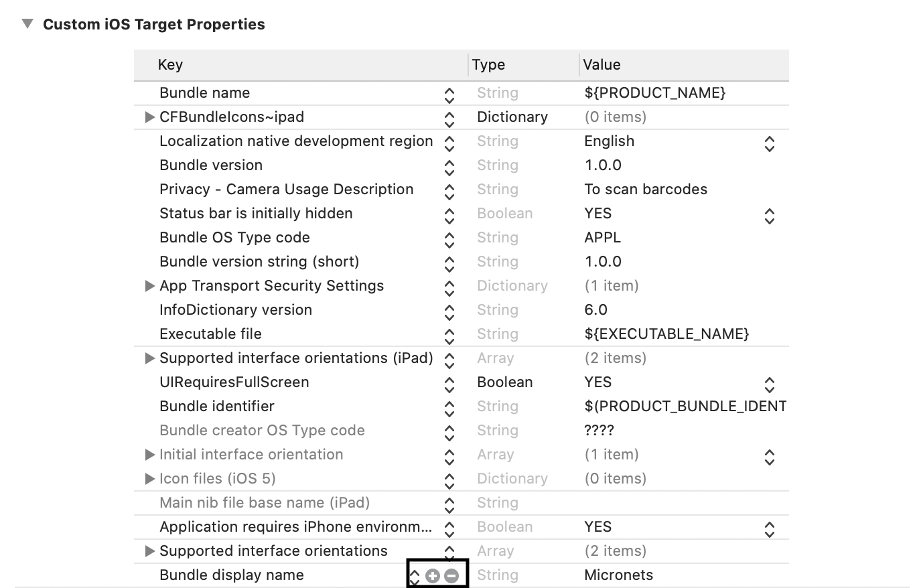The image size is (915, 588).
Task: Open key picker stepper for Bundle name
Action: [449, 95]
